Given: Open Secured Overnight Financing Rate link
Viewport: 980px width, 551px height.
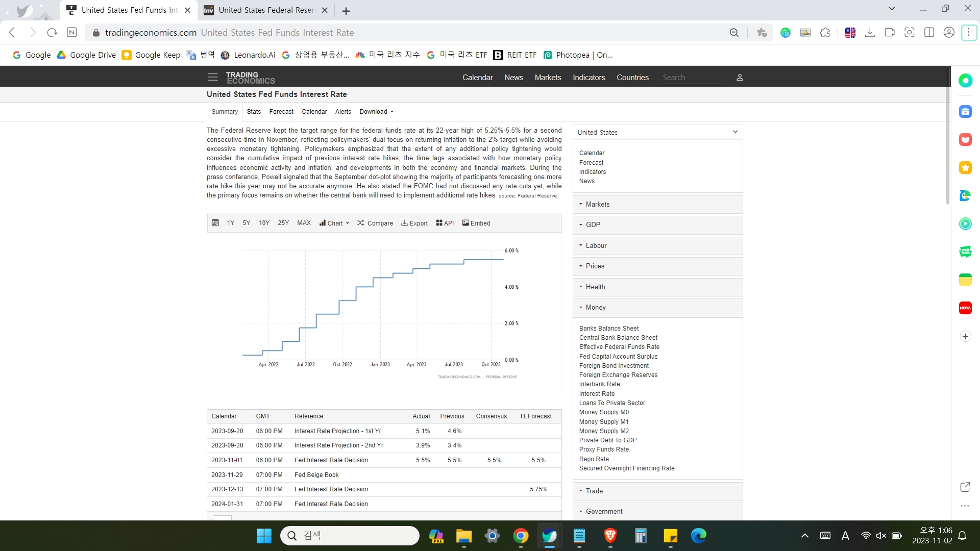Looking at the screenshot, I should [x=627, y=468].
